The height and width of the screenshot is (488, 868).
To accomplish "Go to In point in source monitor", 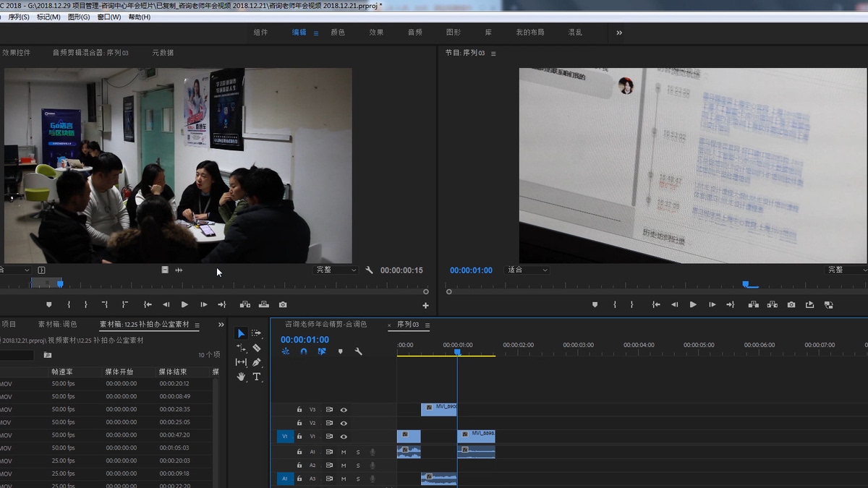I will [x=148, y=304].
